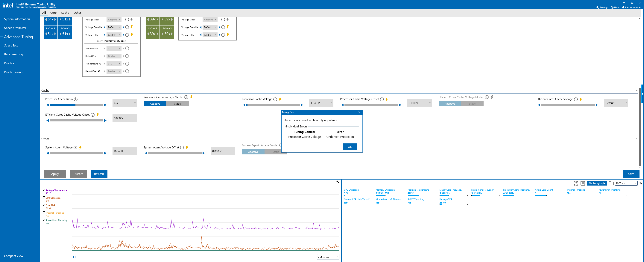Expand monitoring view with fullscreen arrows icon
The width and height of the screenshot is (644, 262).
click(x=576, y=183)
